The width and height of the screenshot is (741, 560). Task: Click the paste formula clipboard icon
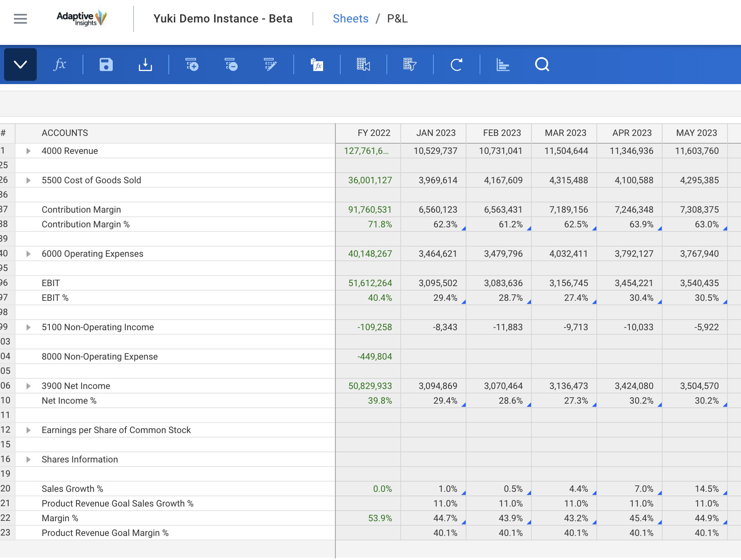pos(317,64)
